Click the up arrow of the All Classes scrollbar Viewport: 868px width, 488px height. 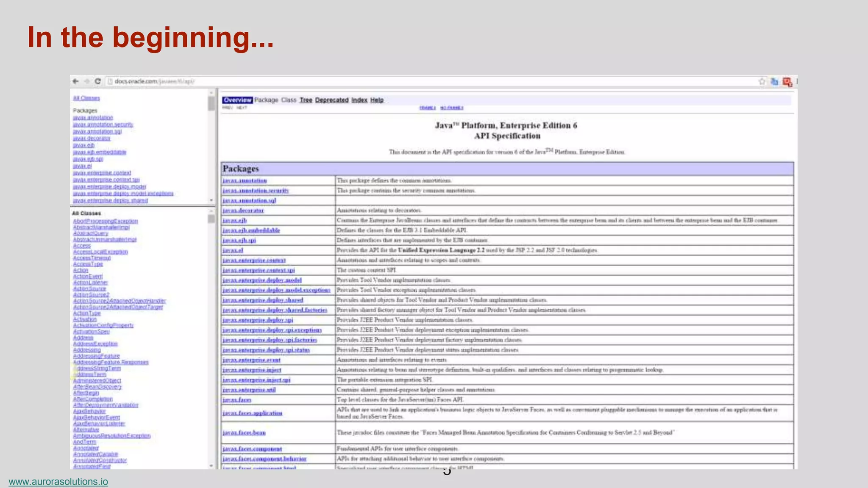[x=211, y=211]
